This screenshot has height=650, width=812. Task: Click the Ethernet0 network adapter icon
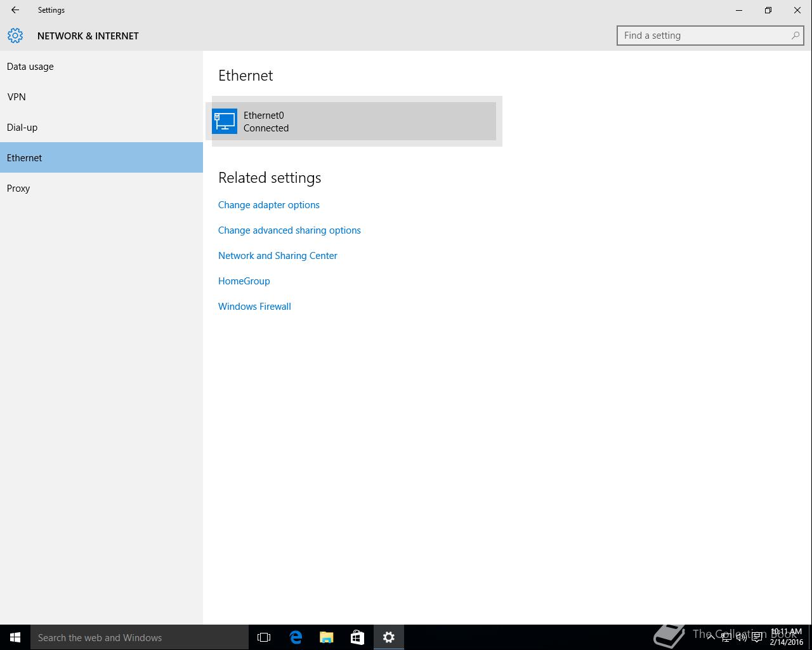(225, 121)
